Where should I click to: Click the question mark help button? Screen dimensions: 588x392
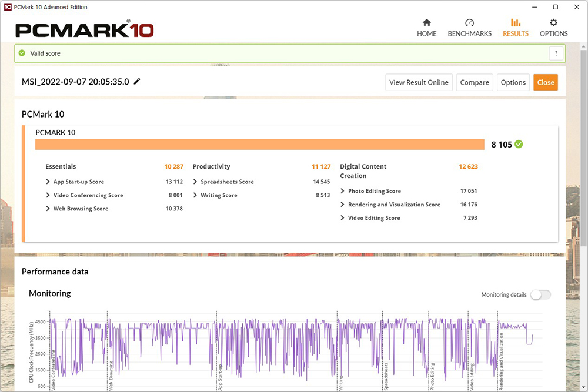[x=556, y=53]
